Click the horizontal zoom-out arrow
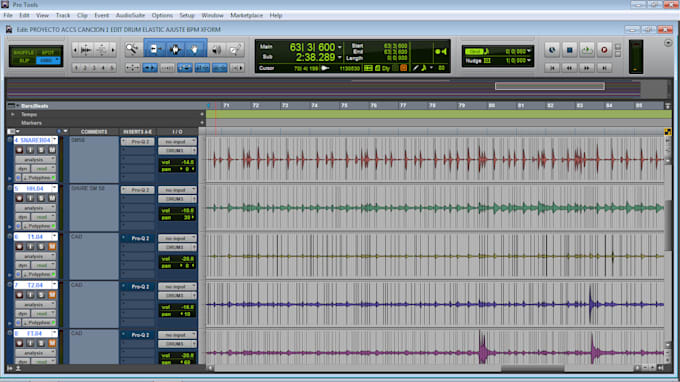The width and height of the screenshot is (680, 382). tap(75, 50)
